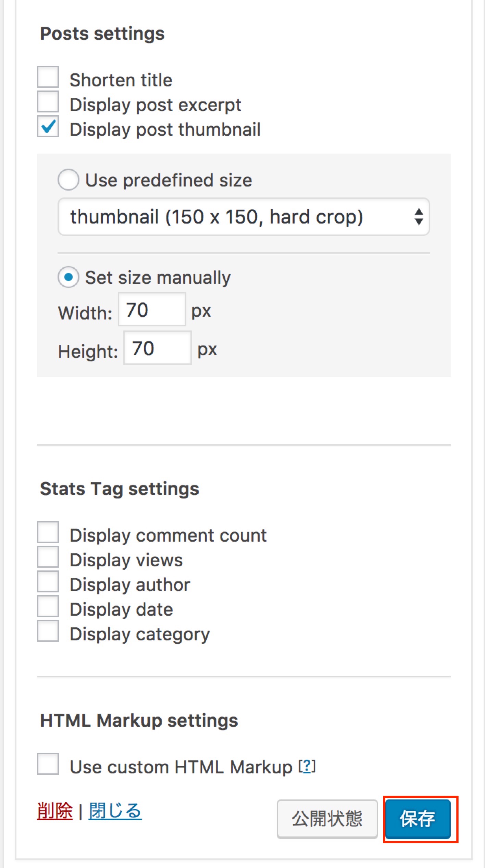
Task: Click the blue 保存 save button
Action: pos(418,819)
